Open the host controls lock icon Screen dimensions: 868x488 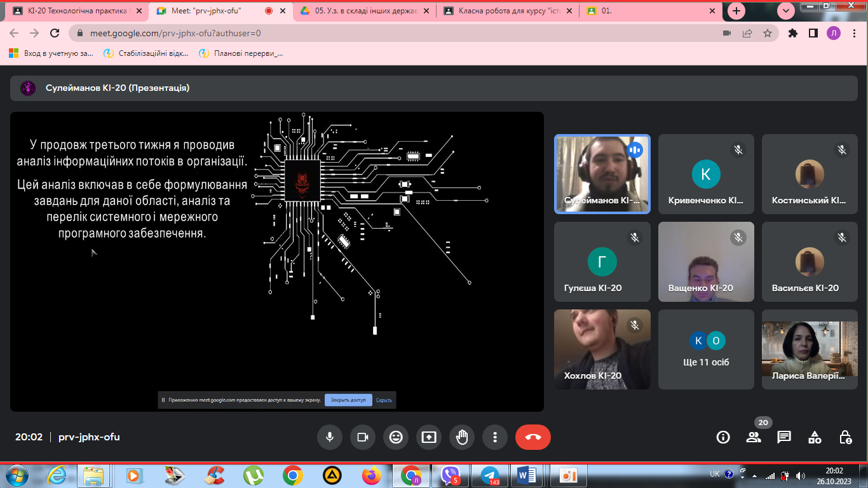tap(845, 437)
